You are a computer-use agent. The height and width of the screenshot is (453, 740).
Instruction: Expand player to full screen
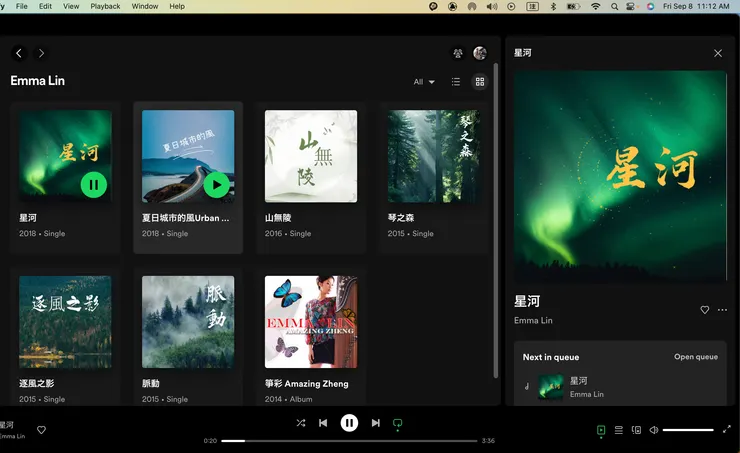pos(727,429)
